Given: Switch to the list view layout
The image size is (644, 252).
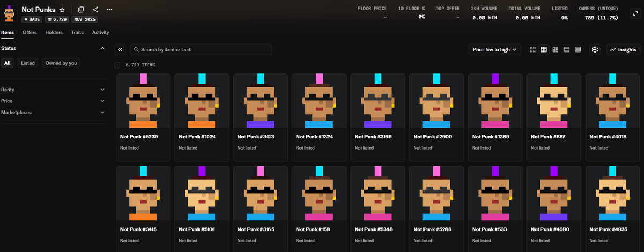Looking at the screenshot, I should click(567, 49).
